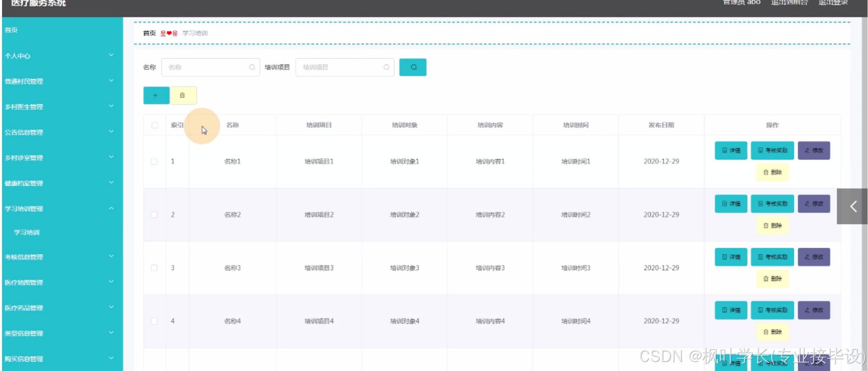Viewport: 868px width, 371px height.
Task: Click the magnifier icon inside 名称 field
Action: (x=252, y=67)
